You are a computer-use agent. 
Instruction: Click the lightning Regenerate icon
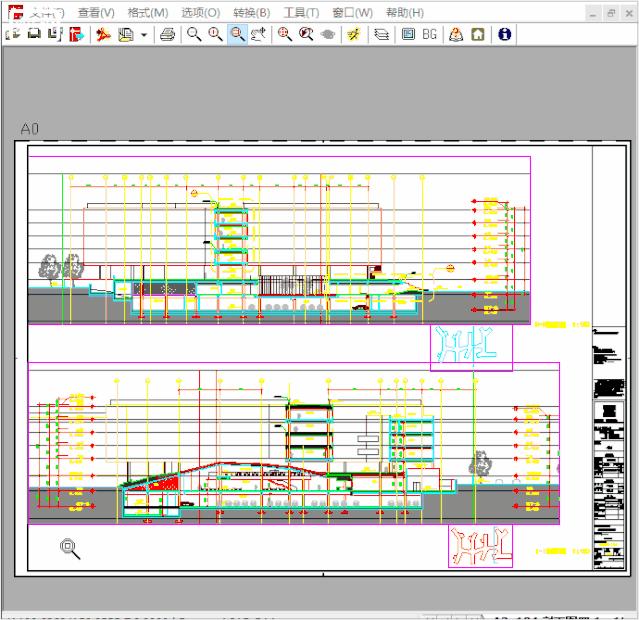pos(354,34)
